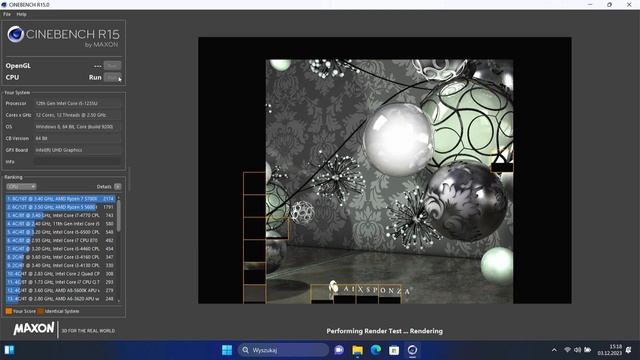Select ranking entry Intel Core i7 CPU Q 7
Image resolution: width=640 pixels, height=360 pixels.
[61, 282]
